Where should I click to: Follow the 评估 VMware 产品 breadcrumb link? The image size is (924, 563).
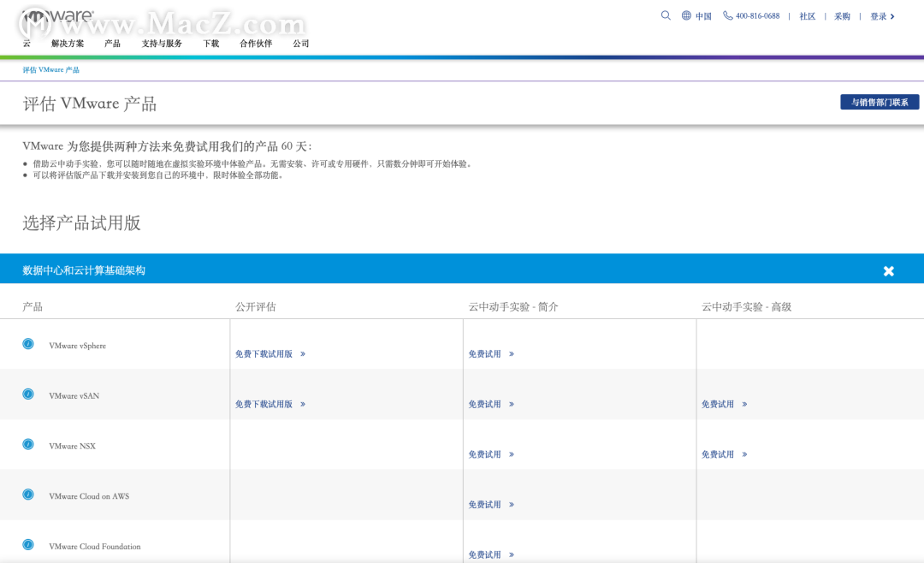51,69
